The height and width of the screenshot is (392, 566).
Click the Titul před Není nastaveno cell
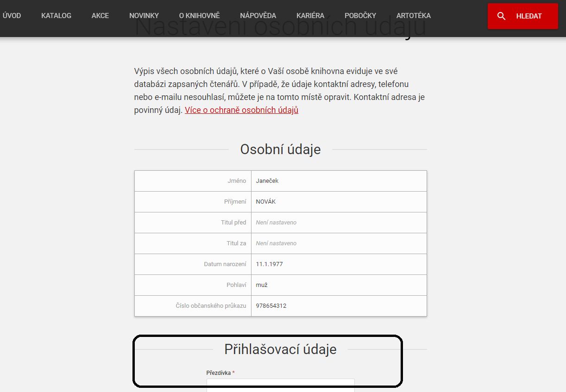point(276,223)
